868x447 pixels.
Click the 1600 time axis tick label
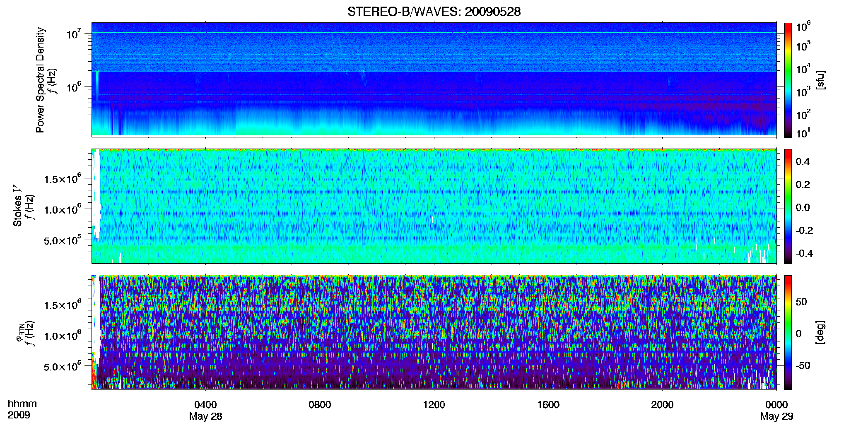(548, 405)
